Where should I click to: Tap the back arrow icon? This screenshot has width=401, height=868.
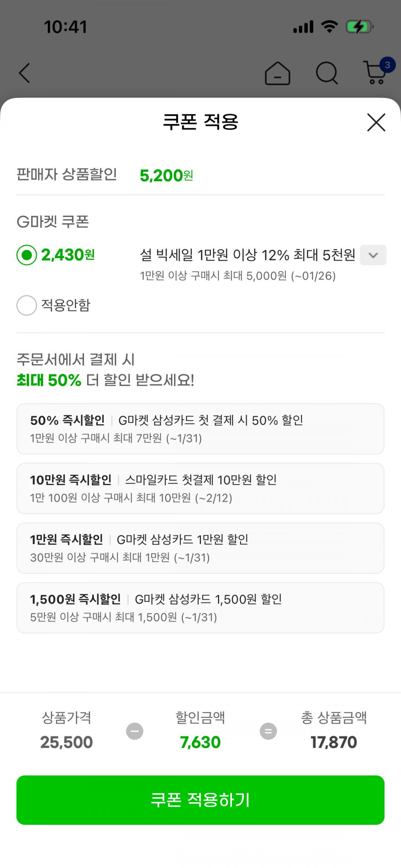coord(25,73)
